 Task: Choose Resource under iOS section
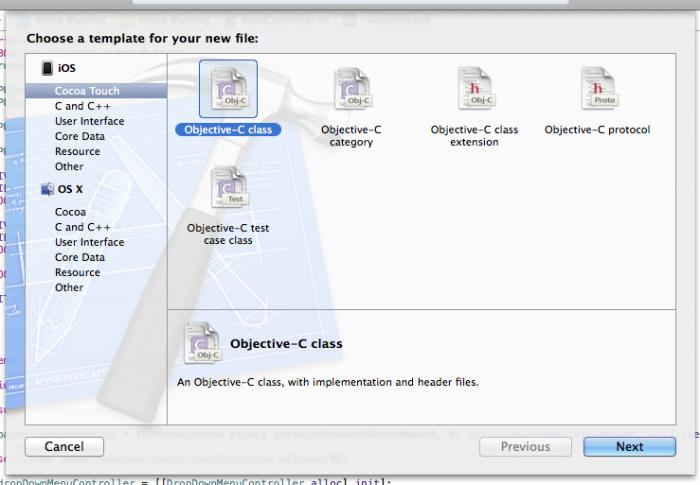click(x=77, y=151)
